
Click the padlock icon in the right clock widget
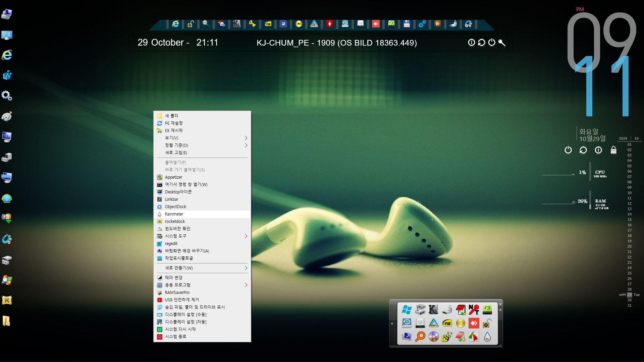click(x=613, y=150)
